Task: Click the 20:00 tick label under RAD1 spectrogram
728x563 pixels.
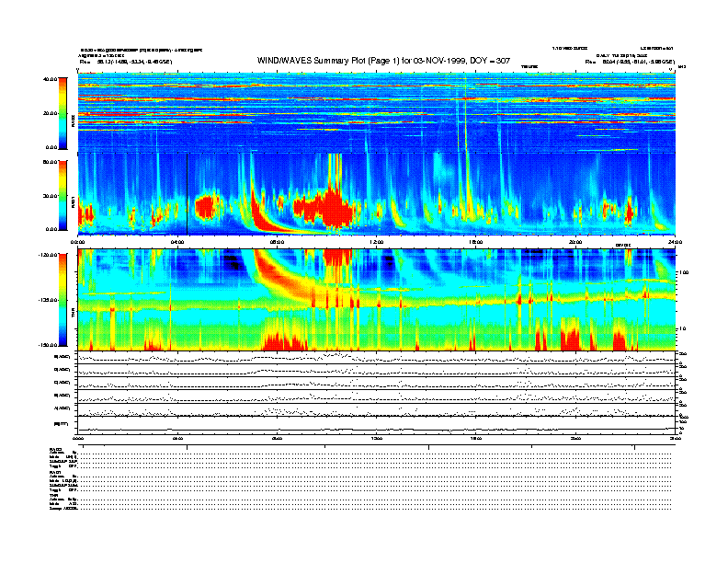Action: coord(575,242)
